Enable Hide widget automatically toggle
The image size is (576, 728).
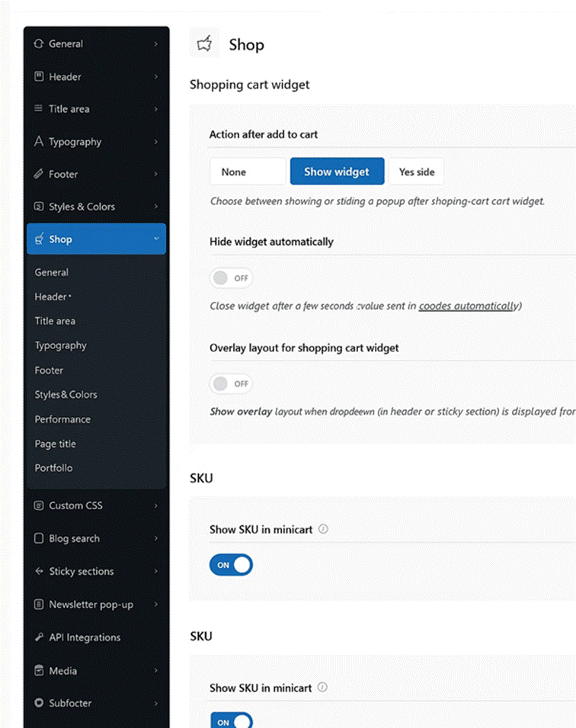tap(231, 278)
